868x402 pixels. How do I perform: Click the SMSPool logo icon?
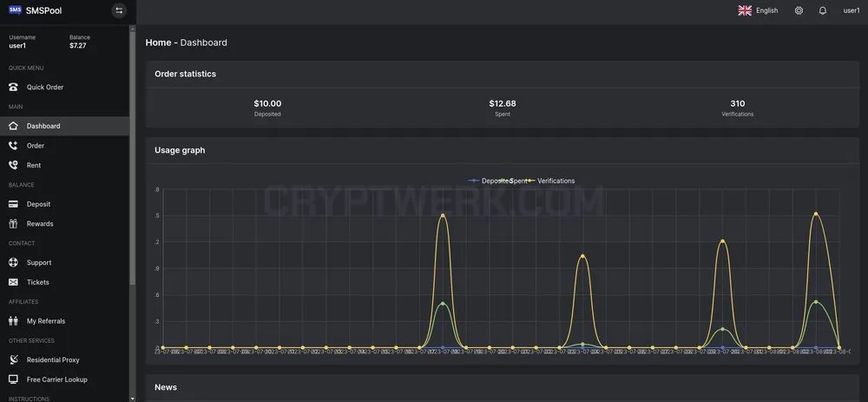(15, 10)
